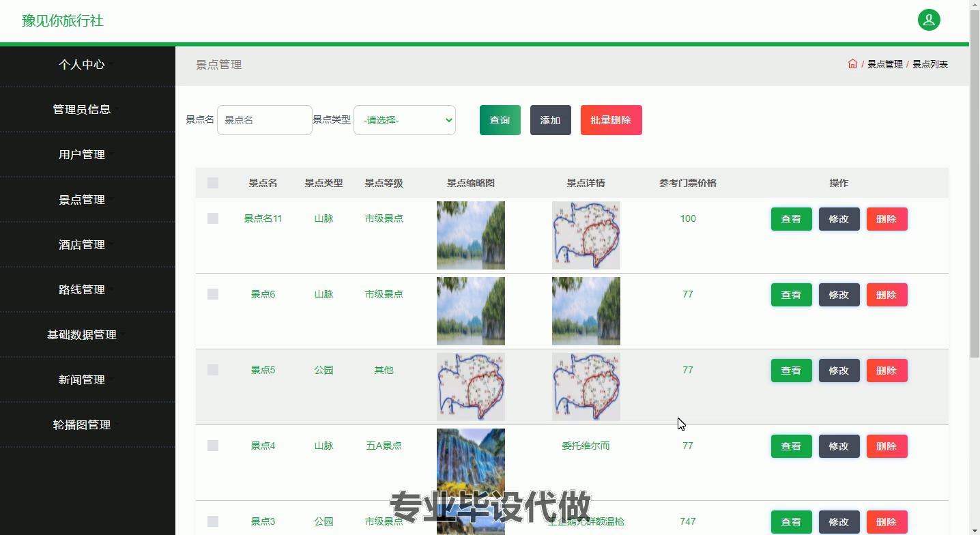980x535 pixels.
Task: Edit 景点名11 using 修改 button
Action: 839,219
